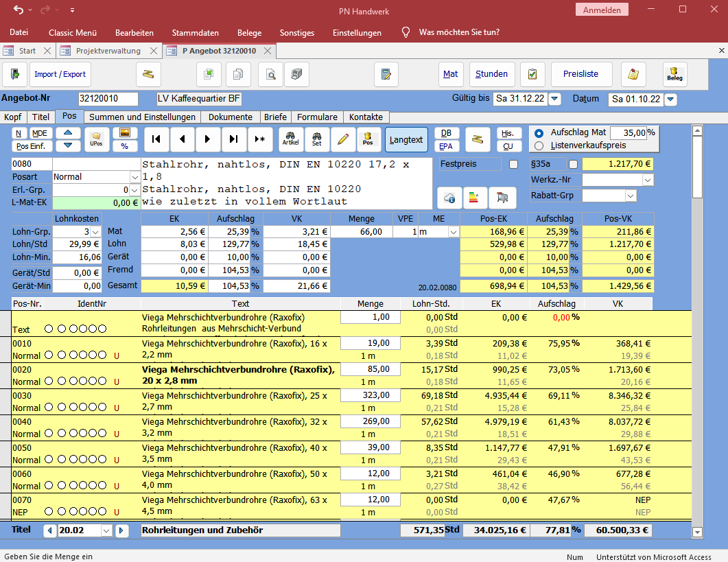Image resolution: width=728 pixels, height=562 pixels.
Task: Open the Gültig bis date picker dropdown
Action: click(554, 99)
